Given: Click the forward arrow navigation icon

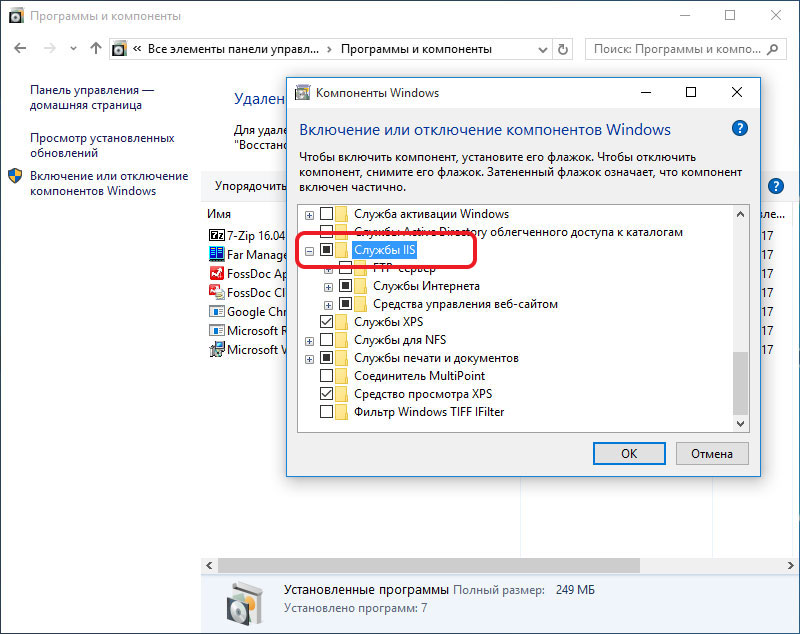Looking at the screenshot, I should pyautogui.click(x=49, y=48).
